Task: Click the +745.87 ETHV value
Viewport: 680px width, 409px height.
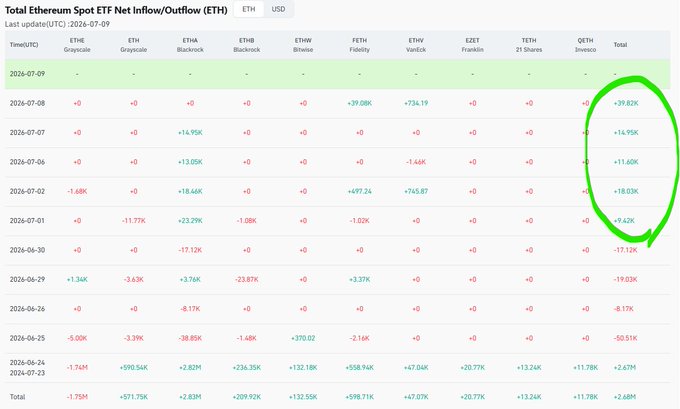Action: point(416,191)
